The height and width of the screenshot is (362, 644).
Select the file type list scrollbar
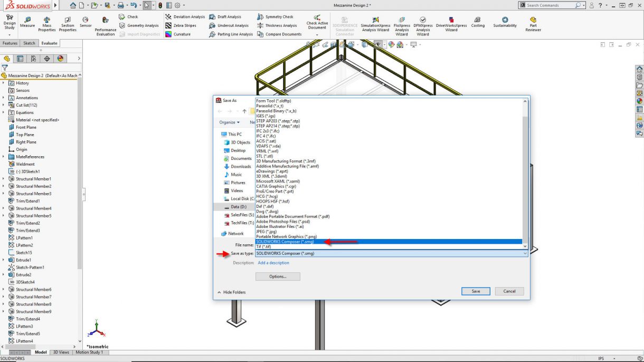click(525, 173)
